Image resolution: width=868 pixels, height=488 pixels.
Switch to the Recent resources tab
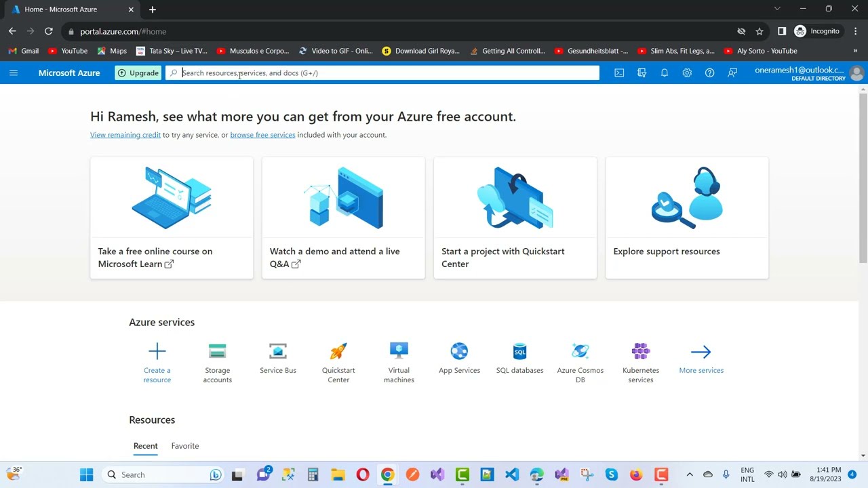coord(146,446)
